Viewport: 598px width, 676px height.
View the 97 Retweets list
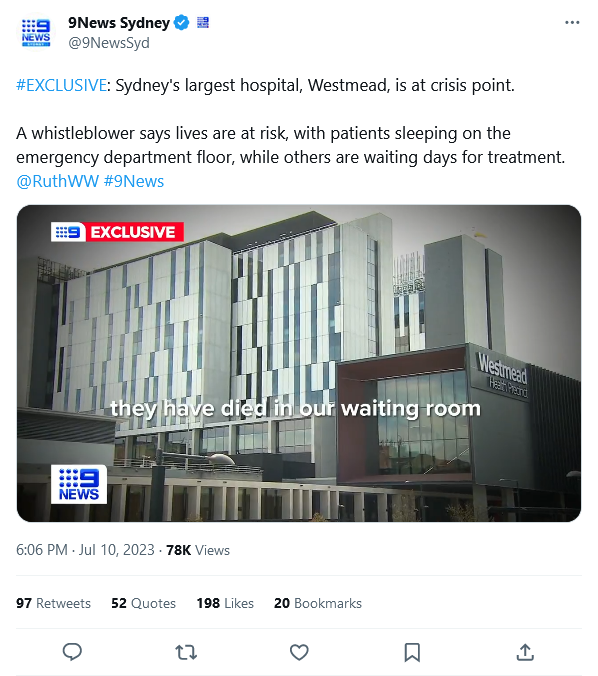coord(53,603)
